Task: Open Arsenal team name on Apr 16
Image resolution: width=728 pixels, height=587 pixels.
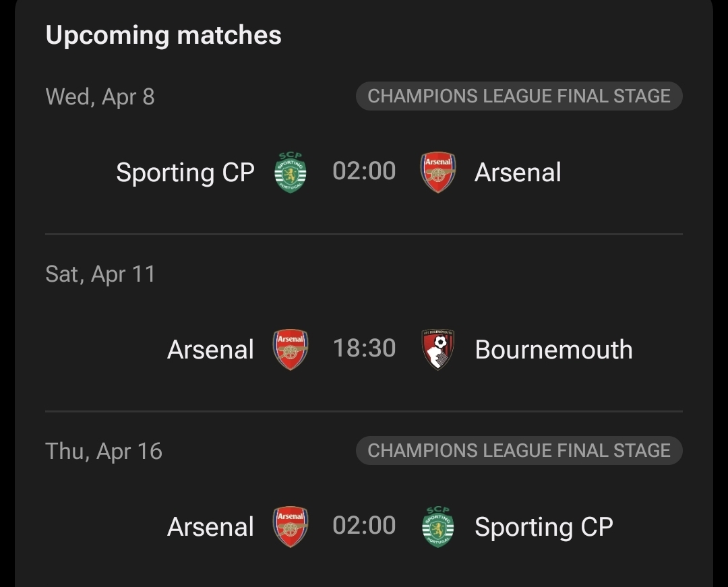Action: [210, 527]
